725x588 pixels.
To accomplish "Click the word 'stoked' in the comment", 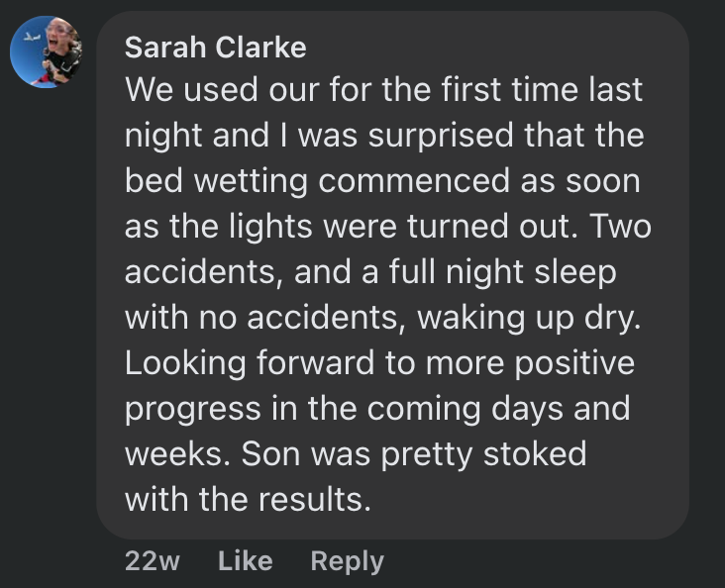I will (534, 454).
